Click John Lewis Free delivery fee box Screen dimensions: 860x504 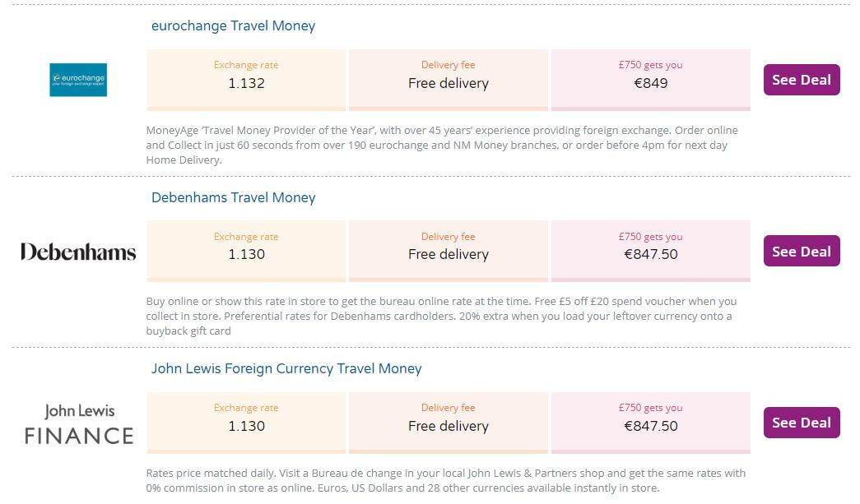pyautogui.click(x=448, y=422)
